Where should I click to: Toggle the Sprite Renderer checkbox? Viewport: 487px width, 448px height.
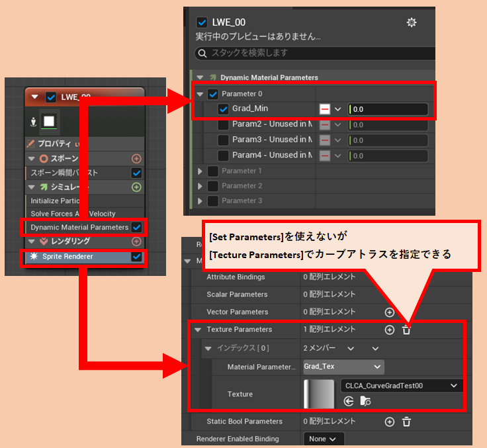(136, 256)
